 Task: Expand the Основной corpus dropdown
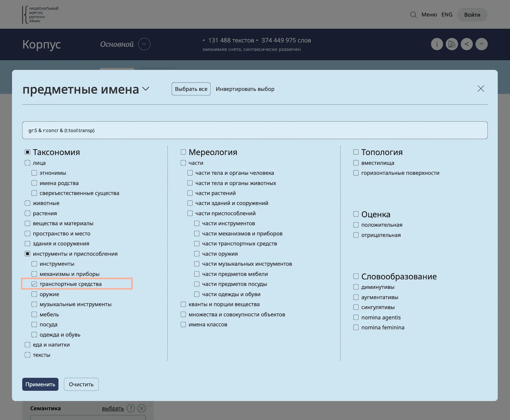coord(144,44)
